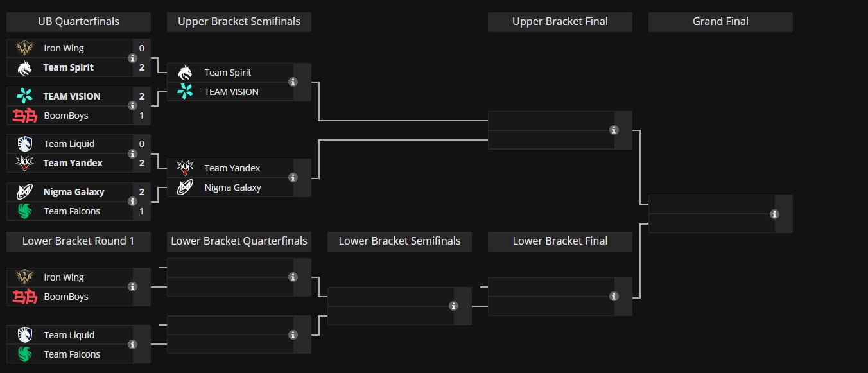Open info icon for Team Liquid vs Team Falcons lower bracket
The height and width of the screenshot is (373, 868).
[x=132, y=345]
